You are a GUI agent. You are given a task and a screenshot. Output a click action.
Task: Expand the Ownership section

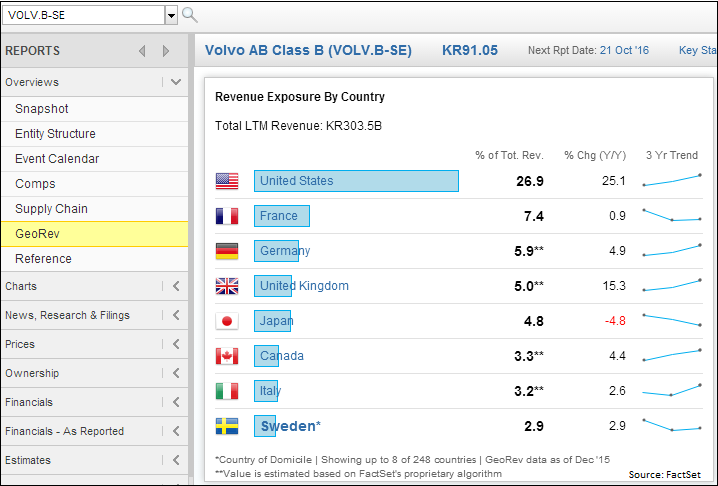pyautogui.click(x=176, y=373)
